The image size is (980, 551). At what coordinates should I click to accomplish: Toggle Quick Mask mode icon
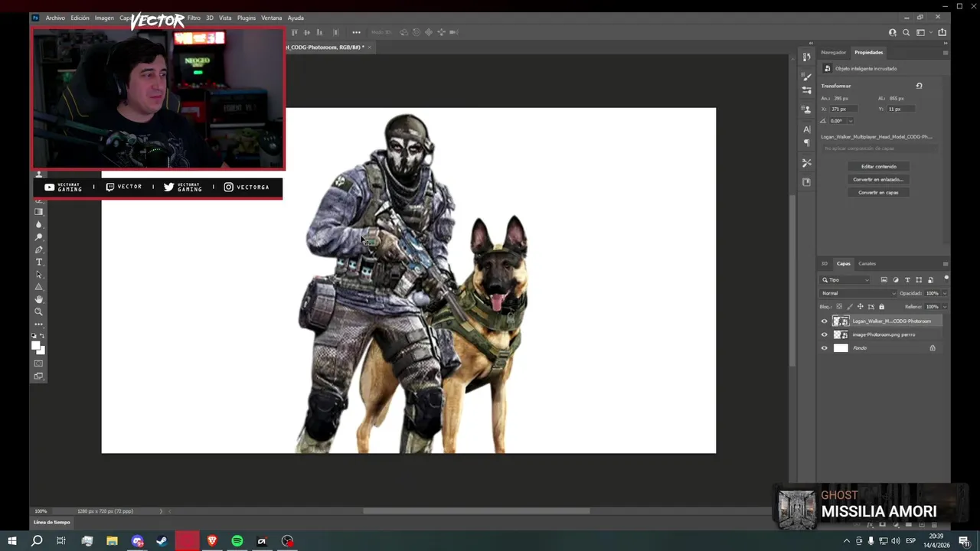(x=39, y=364)
